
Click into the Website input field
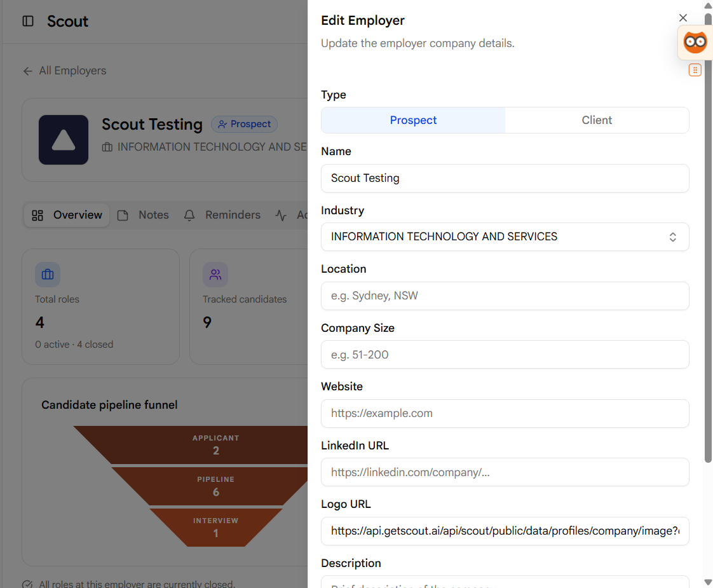click(505, 413)
